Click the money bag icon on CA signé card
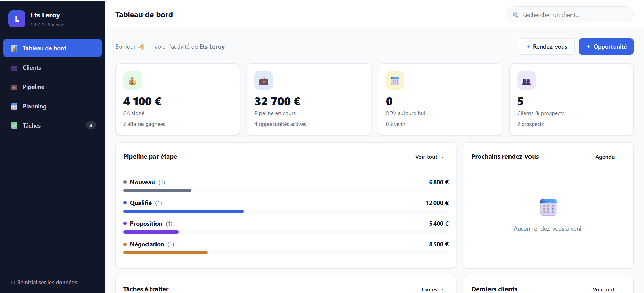 pos(132,81)
